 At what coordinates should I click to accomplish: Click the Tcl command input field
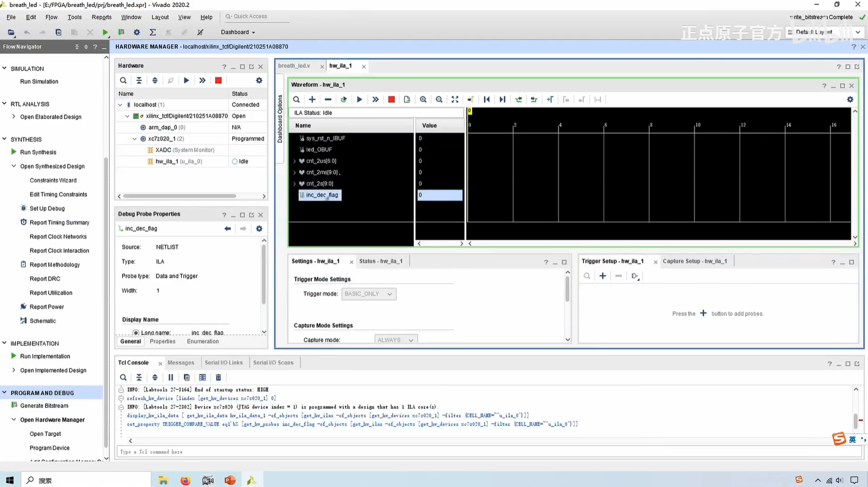[x=489, y=452]
